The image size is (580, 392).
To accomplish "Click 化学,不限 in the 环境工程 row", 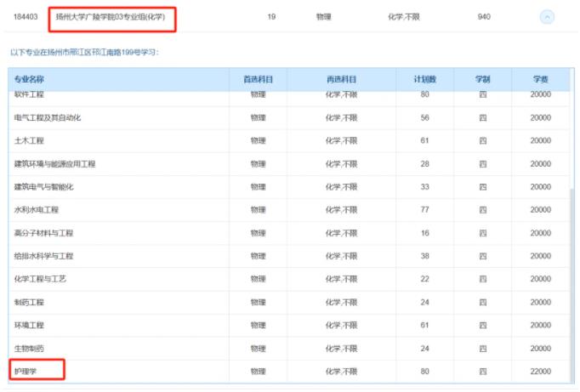I will click(x=341, y=326).
